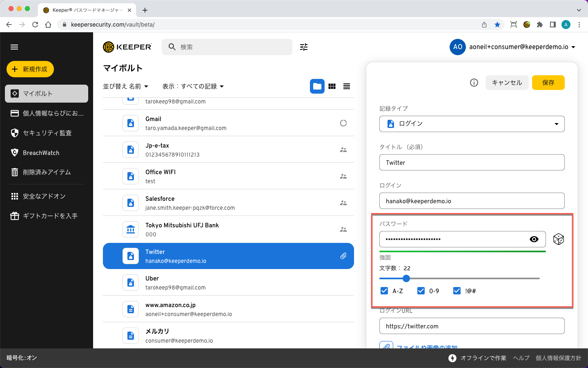
Task: Uncheck the A-Z letters checkbox
Action: 384,291
